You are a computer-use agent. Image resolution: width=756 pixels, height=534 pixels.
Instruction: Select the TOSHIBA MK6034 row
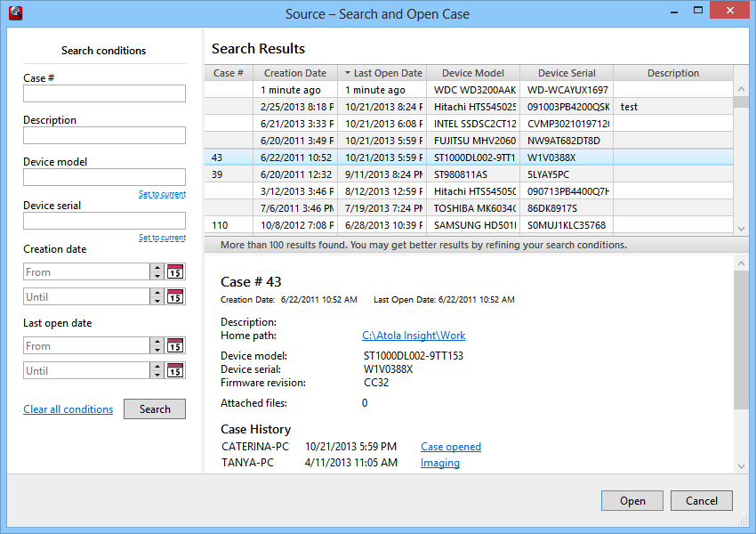click(x=469, y=208)
